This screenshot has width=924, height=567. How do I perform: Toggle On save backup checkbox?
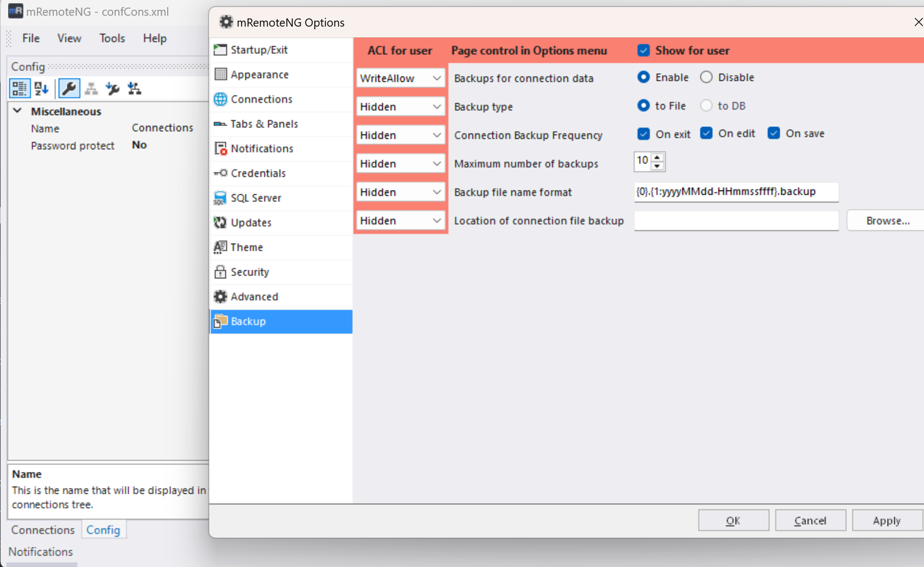pyautogui.click(x=774, y=133)
